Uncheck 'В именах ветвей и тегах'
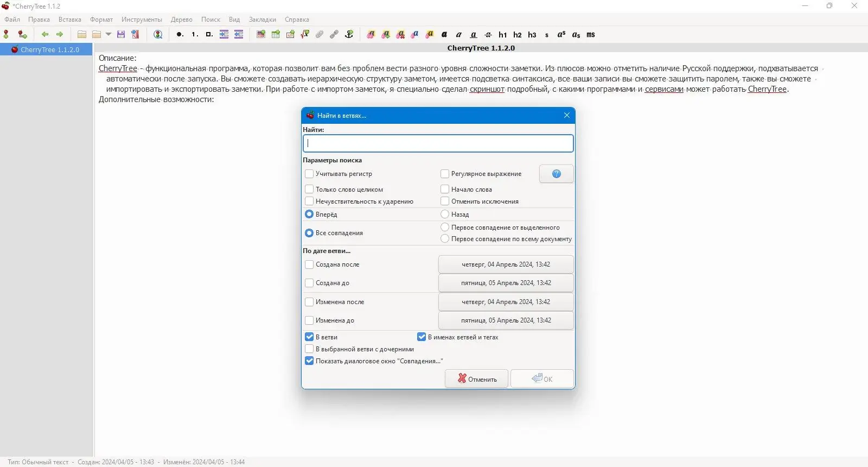The image size is (868, 467). [422, 337]
